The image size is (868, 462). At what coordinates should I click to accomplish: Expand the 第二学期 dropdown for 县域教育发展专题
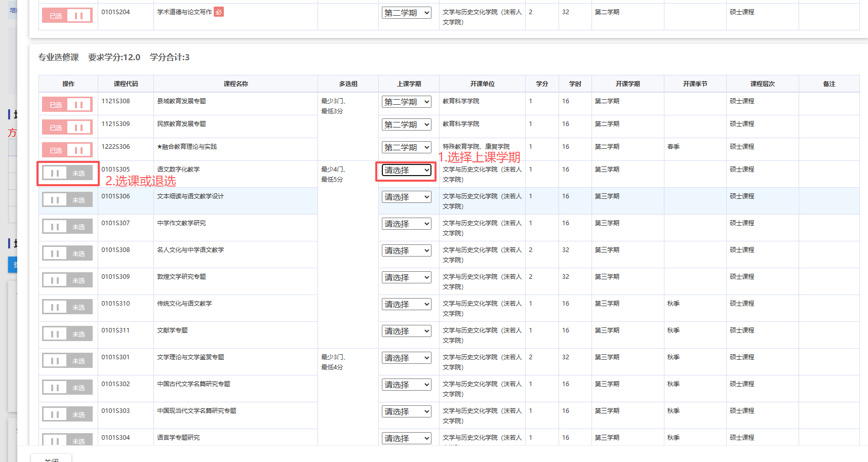406,102
